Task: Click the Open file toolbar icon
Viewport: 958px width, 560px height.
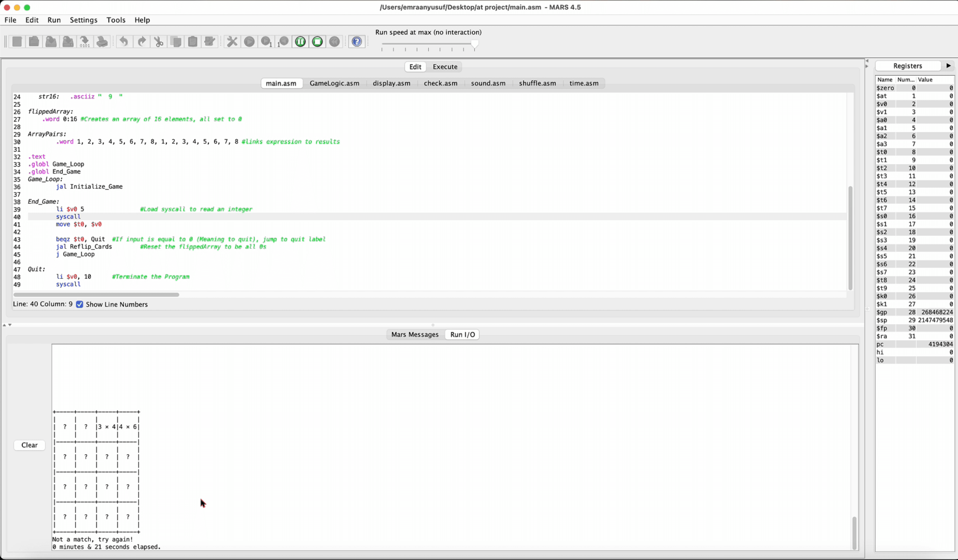Action: point(34,41)
